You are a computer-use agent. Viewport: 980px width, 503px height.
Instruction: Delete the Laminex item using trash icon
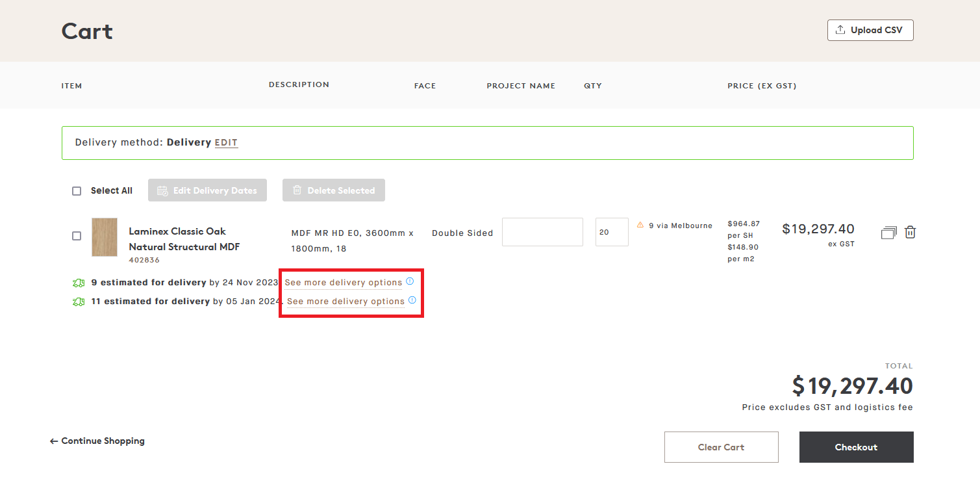point(910,231)
